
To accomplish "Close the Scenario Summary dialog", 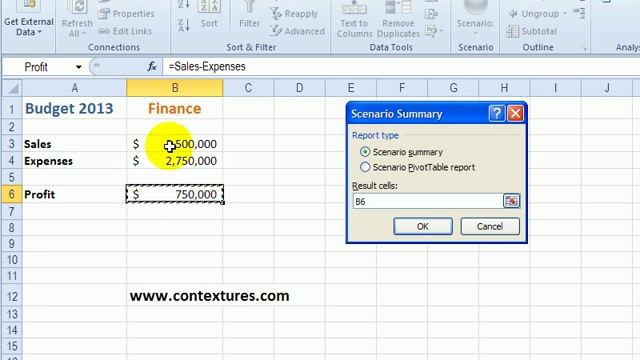I will click(x=515, y=113).
